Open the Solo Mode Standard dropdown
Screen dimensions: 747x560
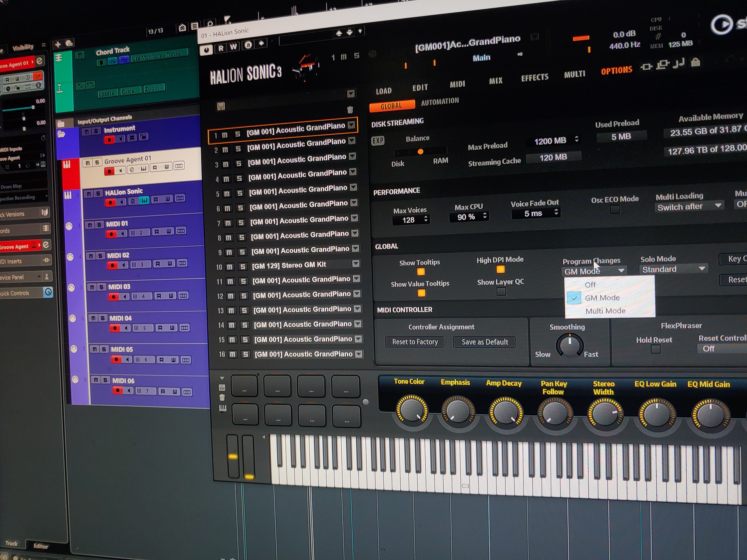pos(673,269)
